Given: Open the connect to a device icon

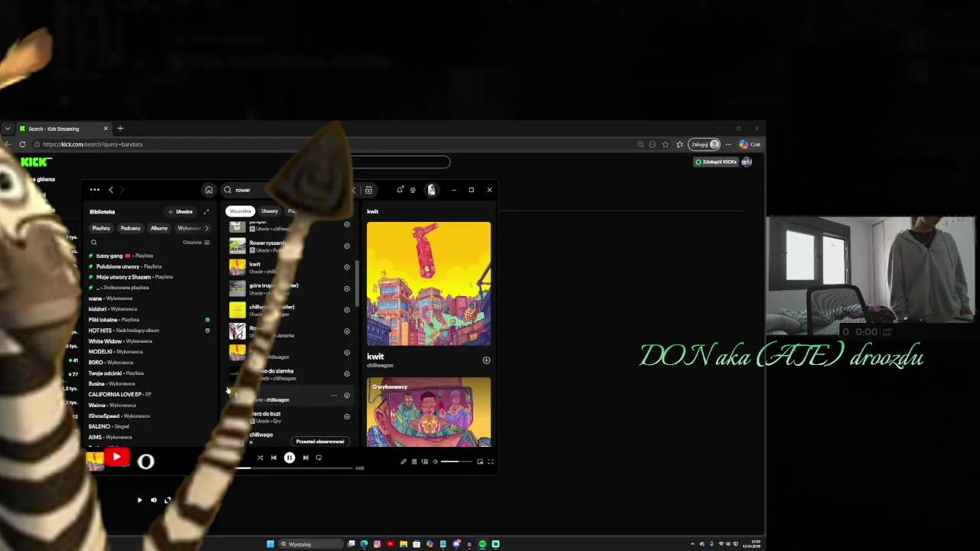Looking at the screenshot, I should (x=425, y=461).
